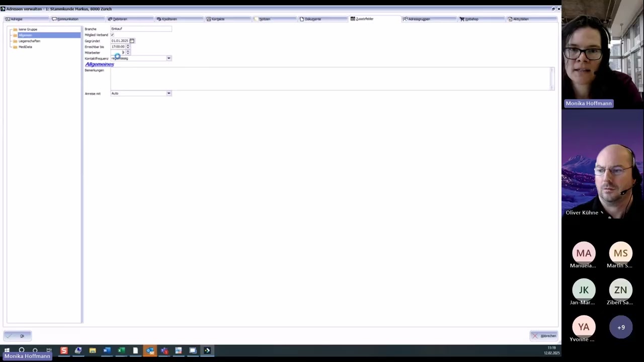Open Excel from the taskbar
Screen dimensions: 644x362
click(x=121, y=350)
